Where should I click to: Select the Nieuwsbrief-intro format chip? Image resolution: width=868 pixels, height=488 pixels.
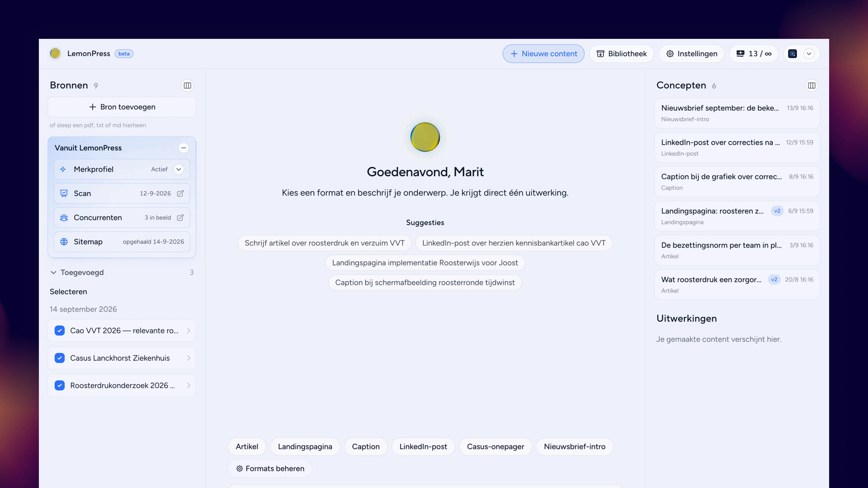pyautogui.click(x=575, y=447)
